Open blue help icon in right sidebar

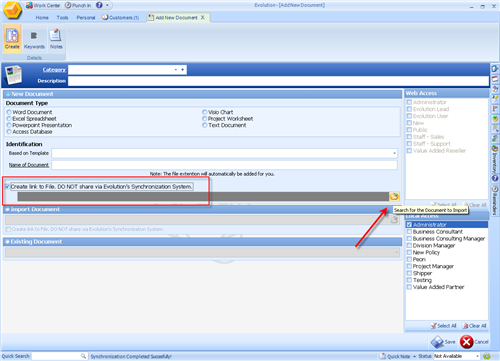(495, 178)
